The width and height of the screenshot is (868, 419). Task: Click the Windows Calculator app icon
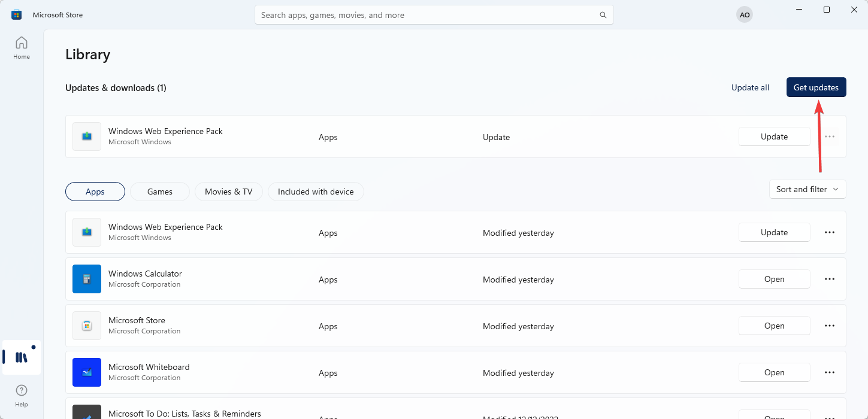click(87, 279)
